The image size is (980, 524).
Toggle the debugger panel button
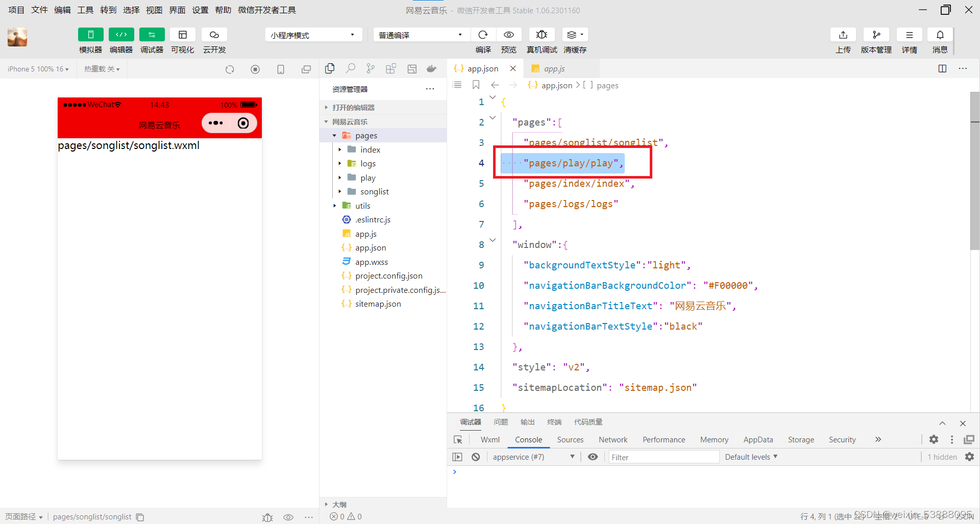click(152, 35)
